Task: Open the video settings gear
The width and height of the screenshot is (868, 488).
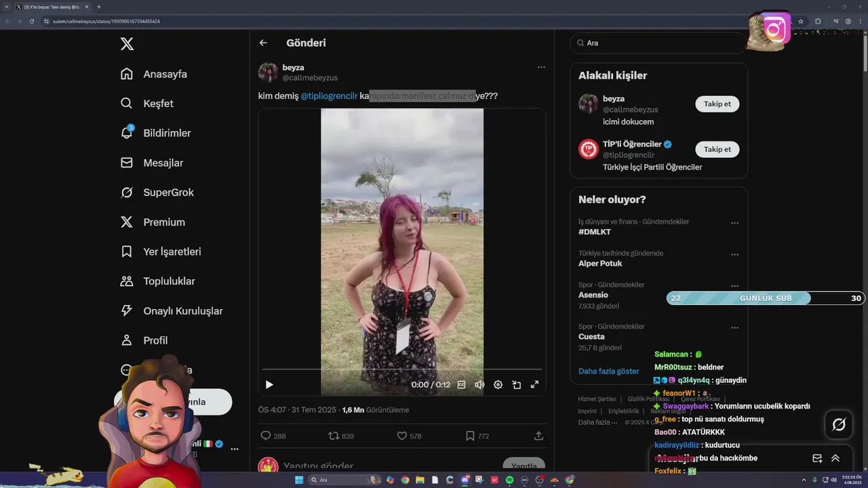Action: [498, 384]
